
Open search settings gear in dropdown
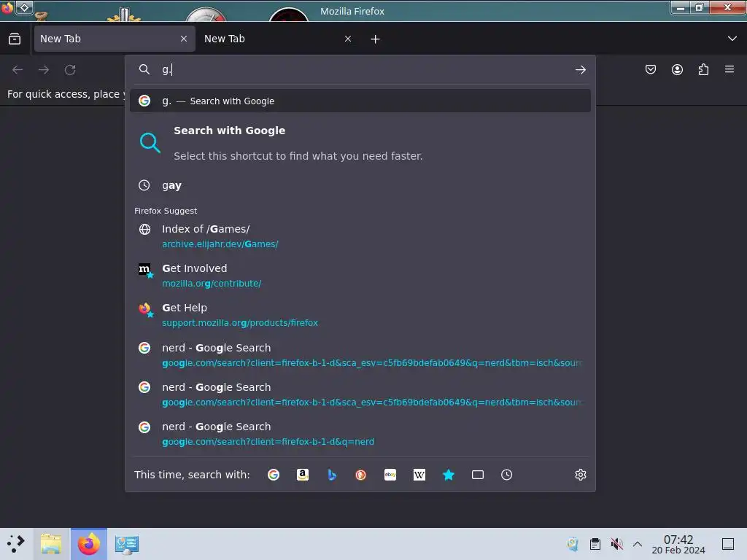click(580, 475)
